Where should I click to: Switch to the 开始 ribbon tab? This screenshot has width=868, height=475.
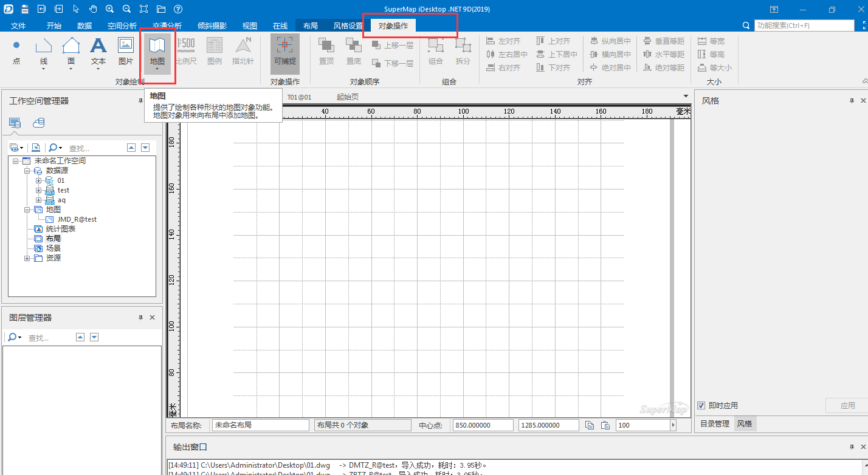click(54, 26)
